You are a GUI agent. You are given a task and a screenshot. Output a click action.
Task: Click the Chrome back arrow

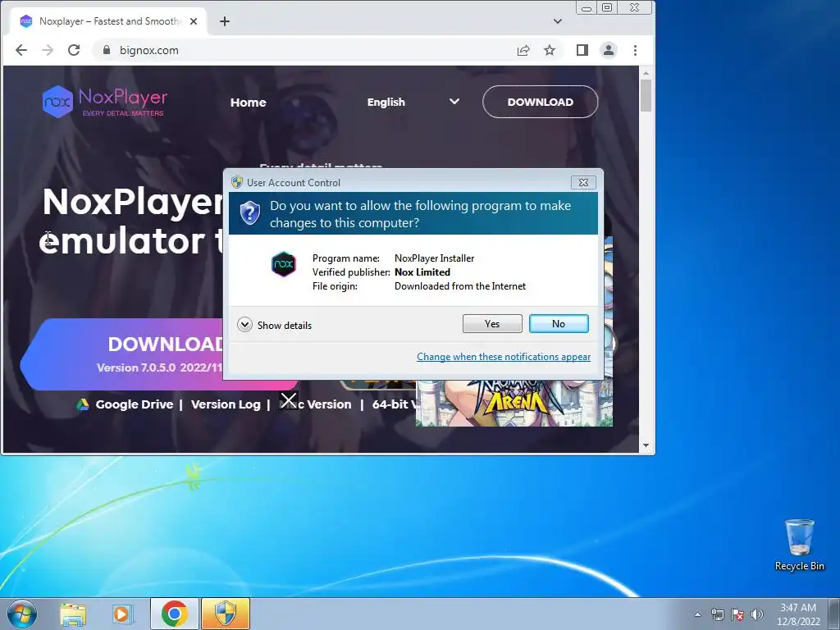[21, 50]
